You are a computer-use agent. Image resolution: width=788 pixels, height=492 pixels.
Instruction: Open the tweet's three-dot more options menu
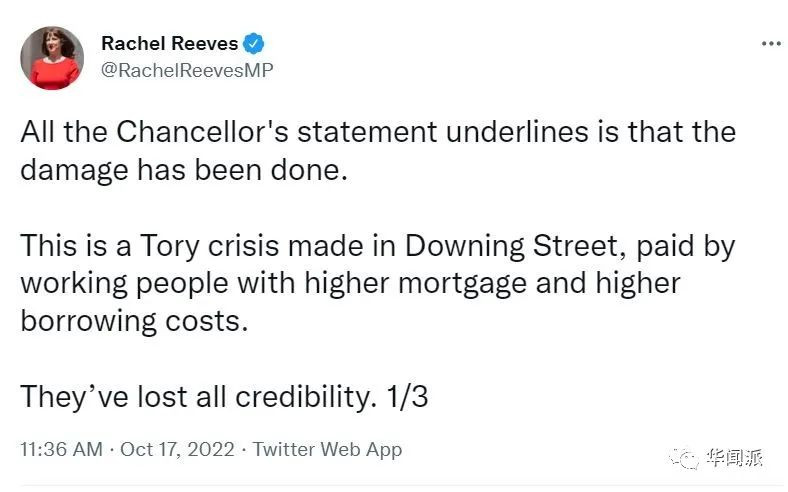pyautogui.click(x=770, y=44)
